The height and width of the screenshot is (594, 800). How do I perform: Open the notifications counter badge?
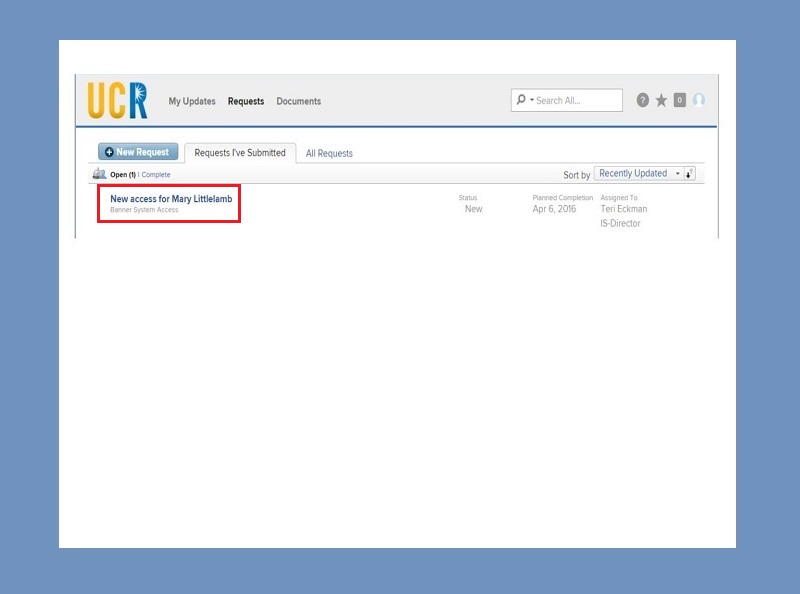(x=680, y=100)
